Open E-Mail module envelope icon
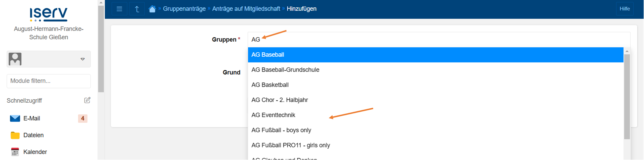644x160 pixels. point(15,118)
